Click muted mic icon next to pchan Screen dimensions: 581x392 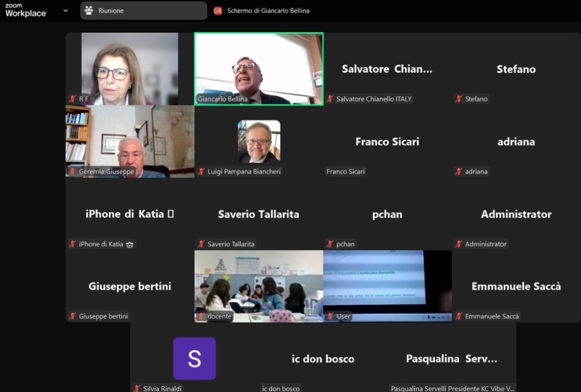330,244
